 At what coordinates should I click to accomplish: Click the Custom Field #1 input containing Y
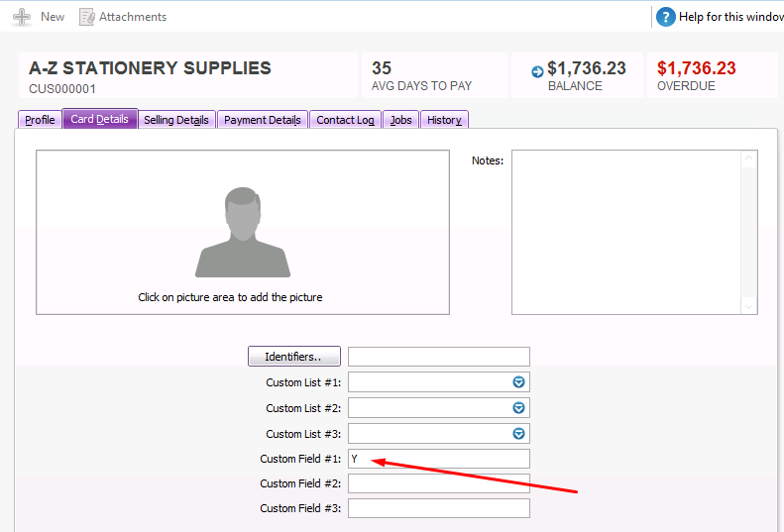438,459
